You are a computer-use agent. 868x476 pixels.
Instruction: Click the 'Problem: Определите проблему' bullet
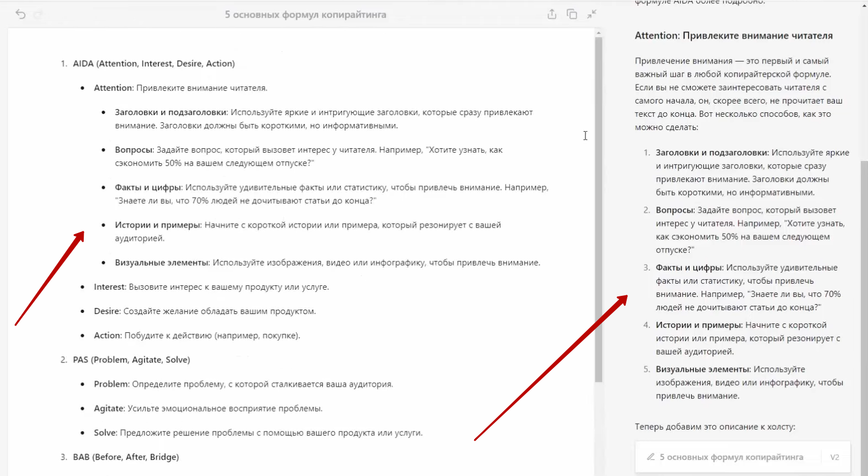[243, 383]
